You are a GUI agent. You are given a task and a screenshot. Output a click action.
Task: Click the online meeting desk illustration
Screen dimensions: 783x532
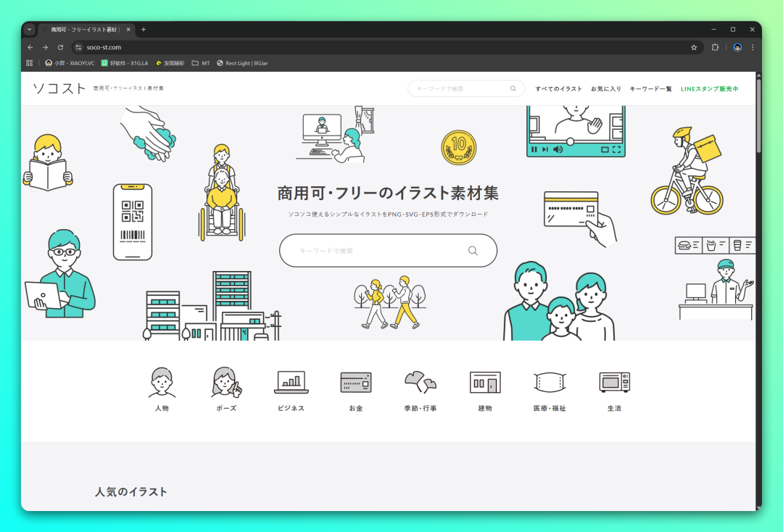pyautogui.click(x=335, y=135)
